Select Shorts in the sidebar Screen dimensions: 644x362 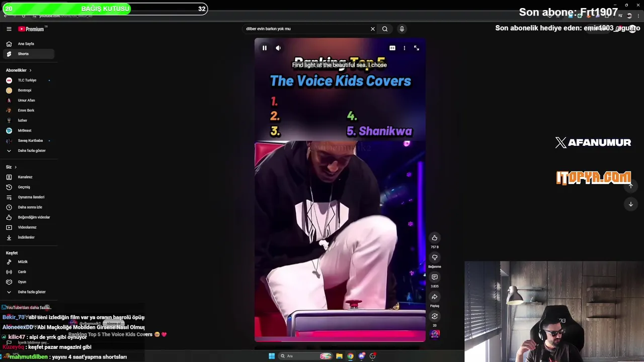(x=28, y=54)
